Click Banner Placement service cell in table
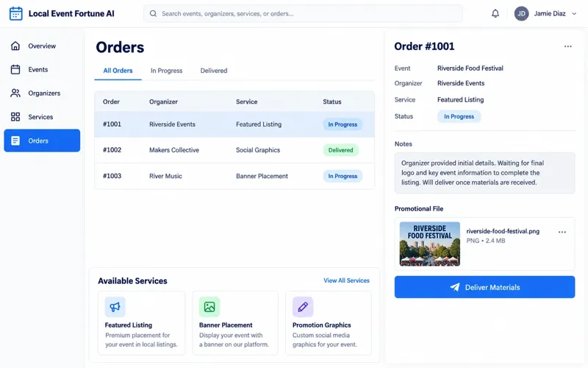Screen dimensions: 588x368 click(262, 176)
